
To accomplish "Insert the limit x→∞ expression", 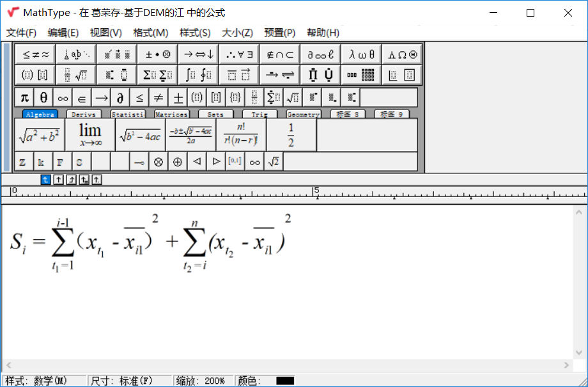I will click(x=90, y=135).
